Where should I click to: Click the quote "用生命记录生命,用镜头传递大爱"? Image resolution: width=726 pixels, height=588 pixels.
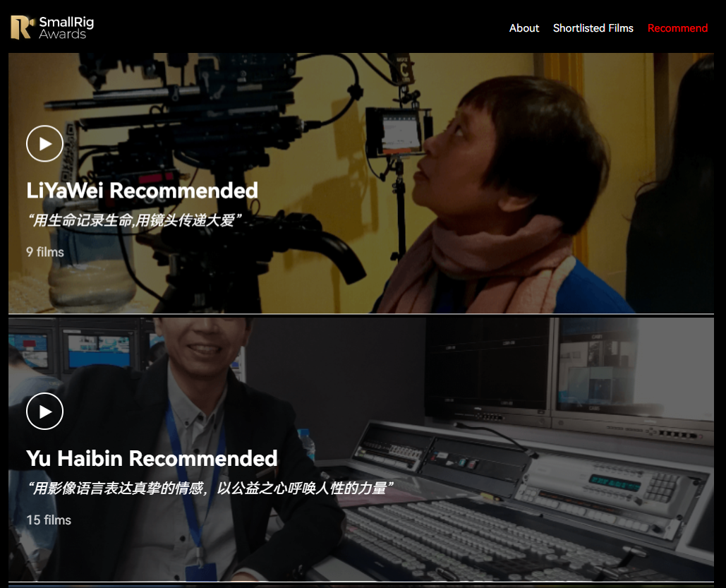click(134, 220)
